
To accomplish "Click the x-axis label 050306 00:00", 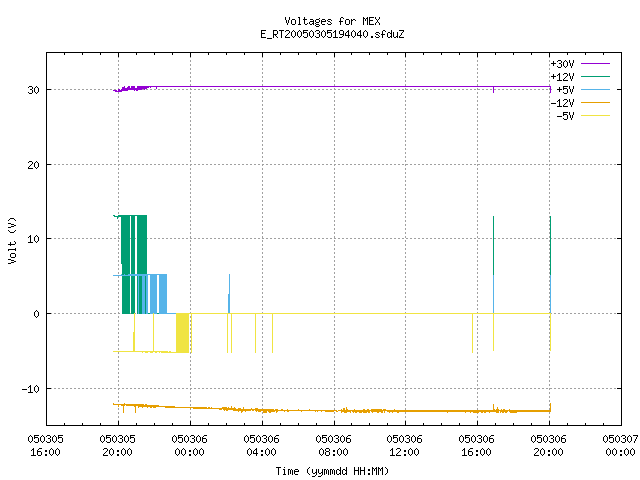I will pos(189,446).
